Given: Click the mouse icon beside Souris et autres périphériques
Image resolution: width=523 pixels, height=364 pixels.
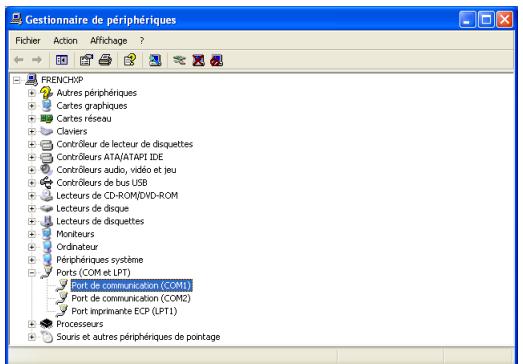Looking at the screenshot, I should [47, 337].
